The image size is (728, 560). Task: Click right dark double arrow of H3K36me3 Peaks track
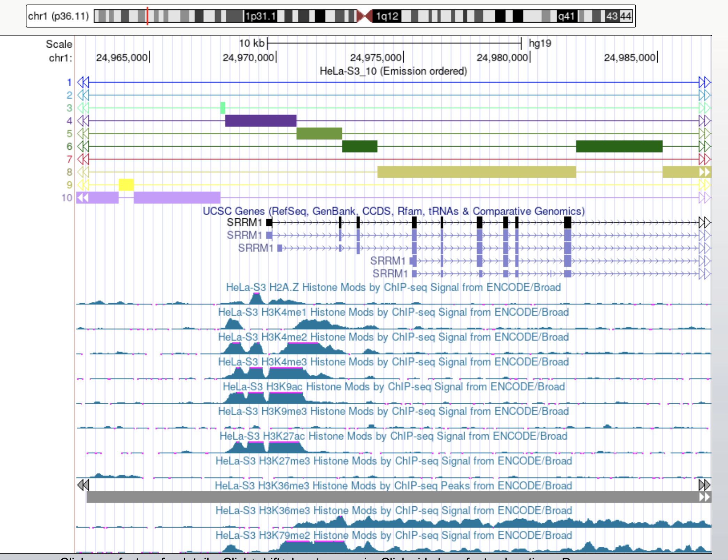pyautogui.click(x=705, y=485)
